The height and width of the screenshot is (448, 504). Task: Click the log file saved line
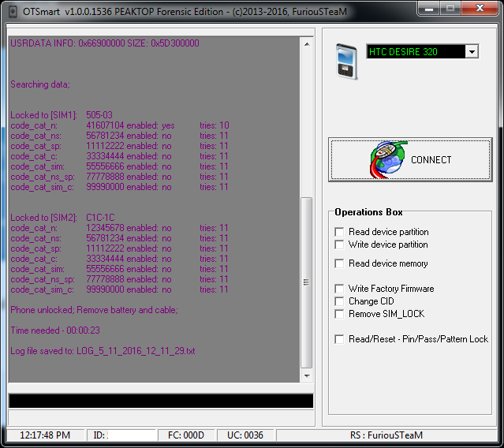pyautogui.click(x=103, y=350)
